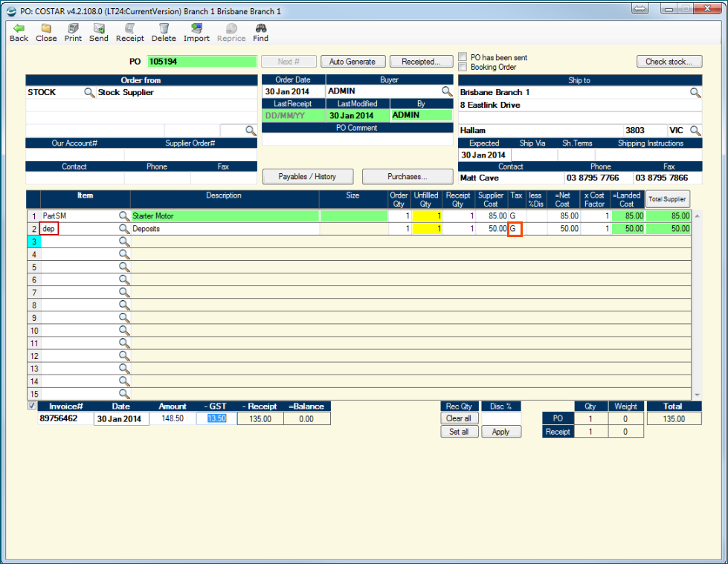This screenshot has height=564, width=728.
Task: Click the disabled Next # button
Action: click(289, 62)
